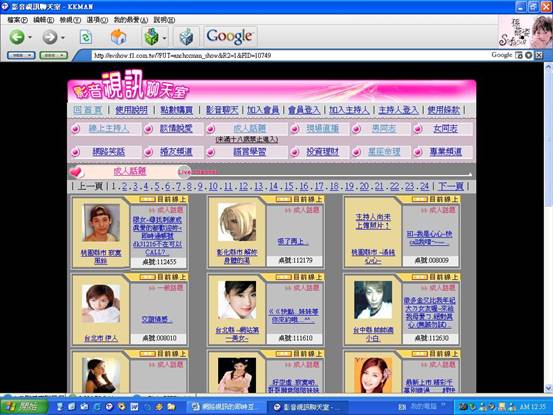This screenshot has height=415, width=553.
Task: Expand the forward button history dropdown arrow
Action: pyautogui.click(x=63, y=37)
